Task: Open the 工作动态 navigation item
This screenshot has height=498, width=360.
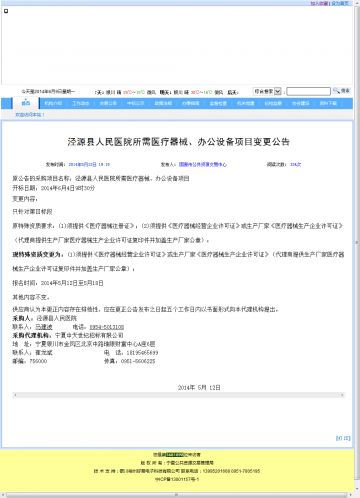Action: click(81, 103)
